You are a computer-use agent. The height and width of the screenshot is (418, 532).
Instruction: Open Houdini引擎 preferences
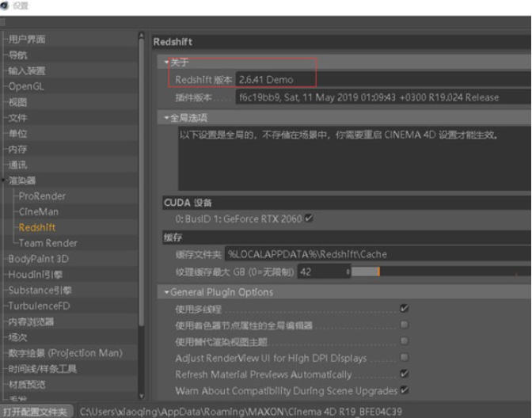(x=36, y=275)
